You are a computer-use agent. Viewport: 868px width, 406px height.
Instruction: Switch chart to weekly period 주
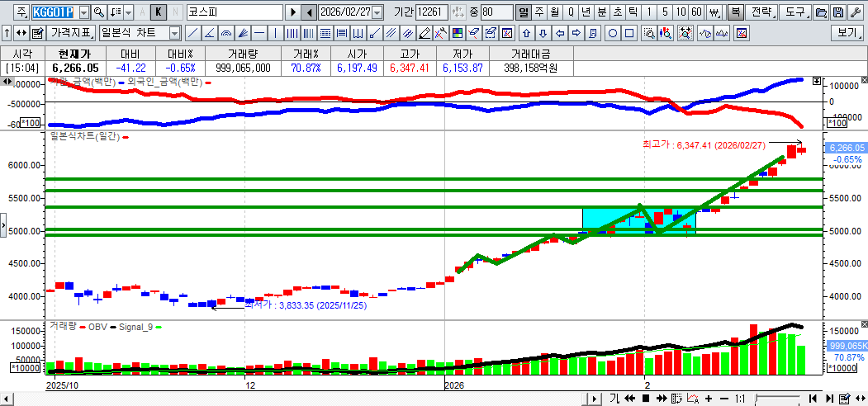coord(538,12)
